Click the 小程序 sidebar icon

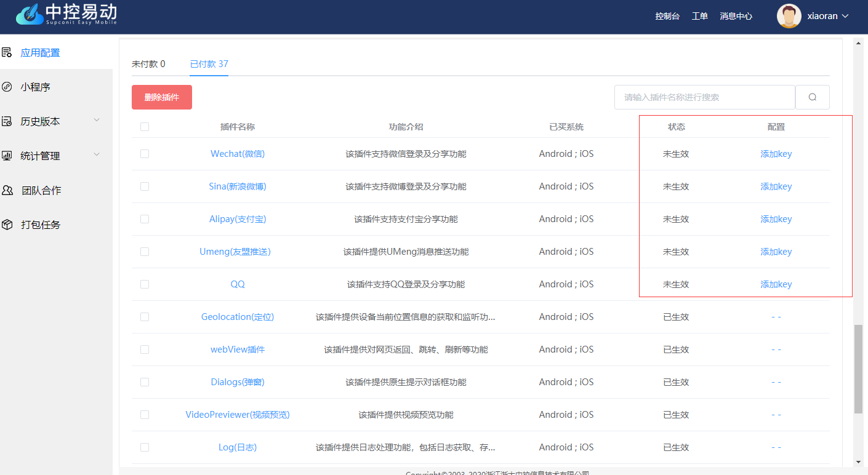[x=7, y=87]
